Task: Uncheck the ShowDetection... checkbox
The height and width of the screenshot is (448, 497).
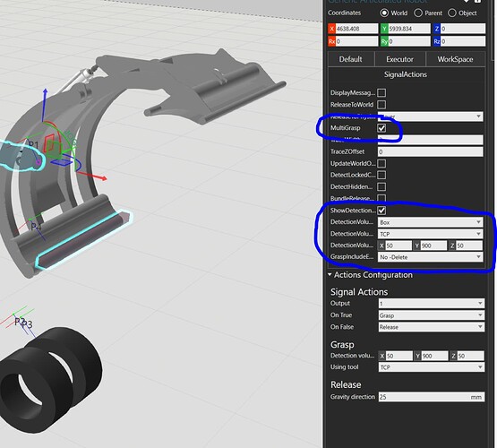Action: click(381, 211)
